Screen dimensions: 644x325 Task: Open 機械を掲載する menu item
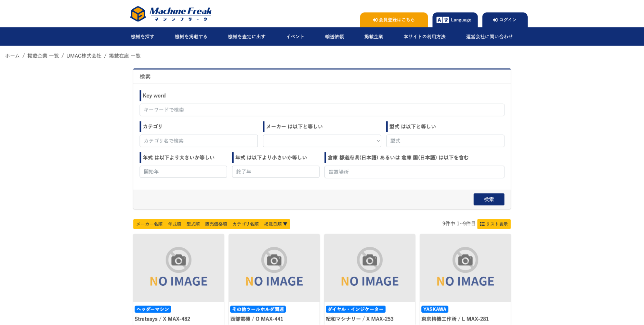pos(191,37)
